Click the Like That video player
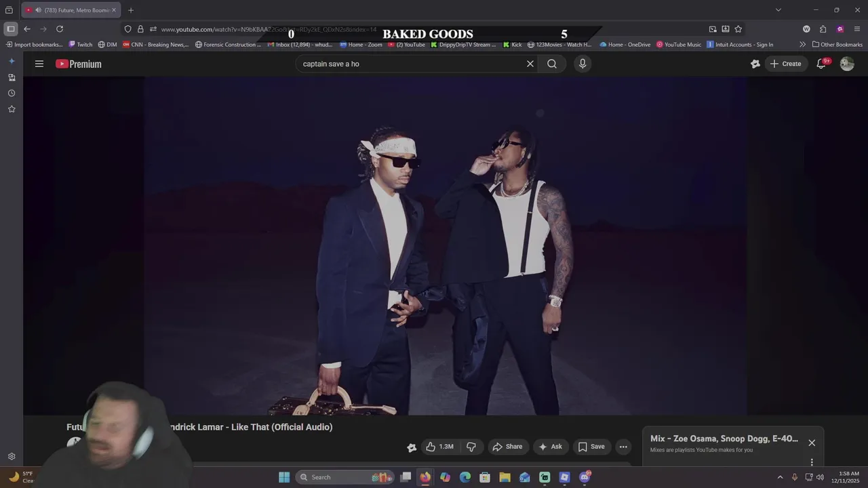The image size is (868, 488). (445, 245)
